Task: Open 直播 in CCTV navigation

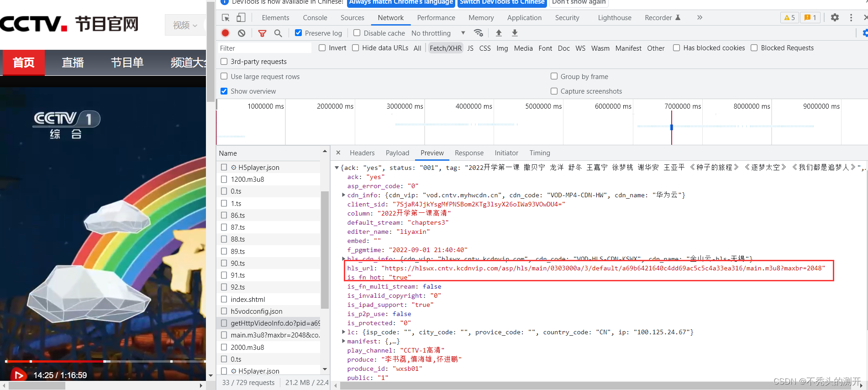Action: coord(73,62)
